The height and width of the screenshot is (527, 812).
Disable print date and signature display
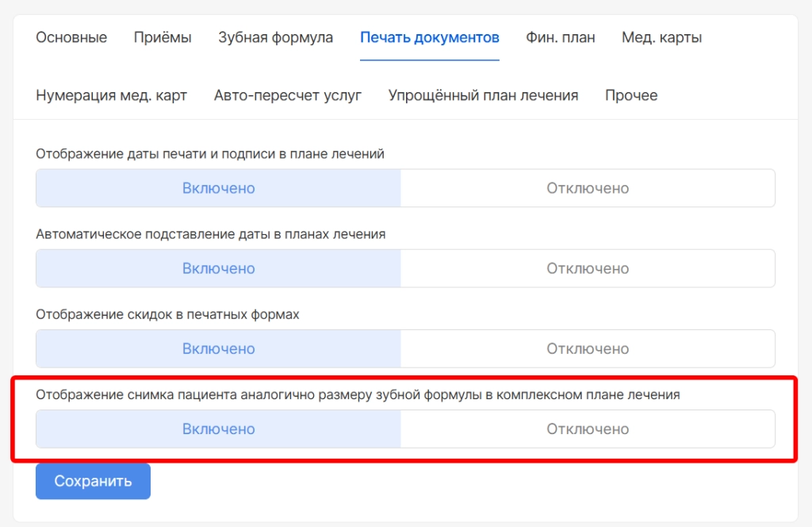[587, 188]
